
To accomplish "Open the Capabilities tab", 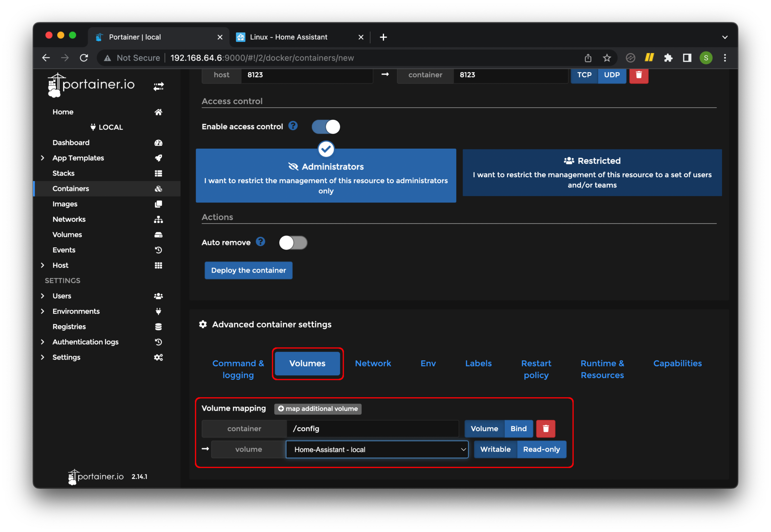I will point(677,363).
